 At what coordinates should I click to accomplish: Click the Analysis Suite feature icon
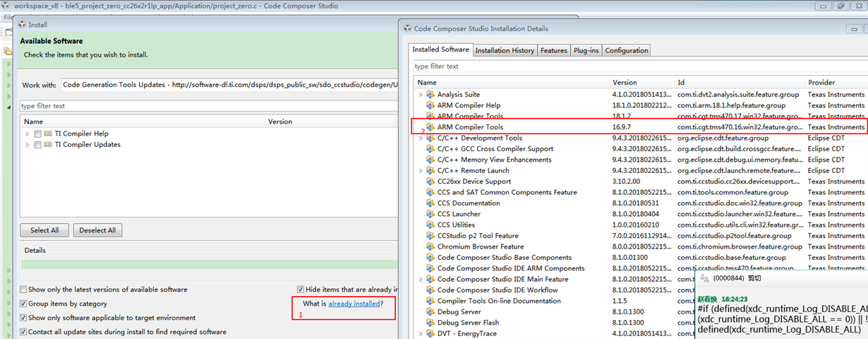(430, 95)
